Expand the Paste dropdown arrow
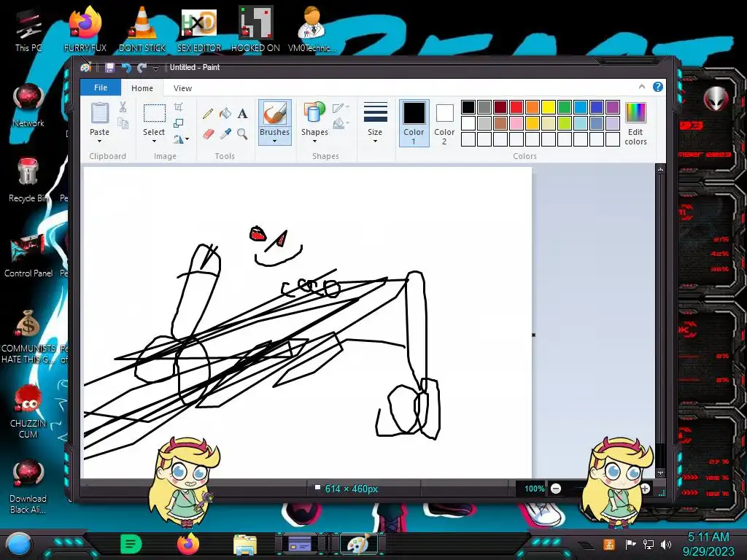 (x=99, y=141)
